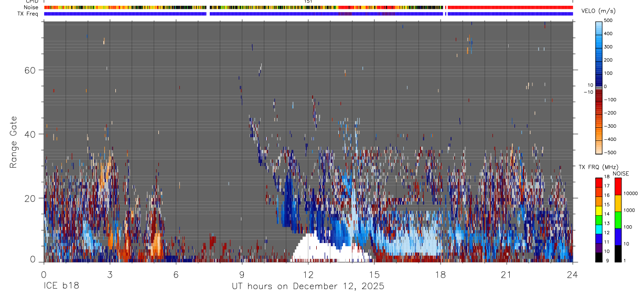The height and width of the screenshot is (297, 644).
Task: Select the red swatch in NOISE legend
Action: (x=618, y=186)
